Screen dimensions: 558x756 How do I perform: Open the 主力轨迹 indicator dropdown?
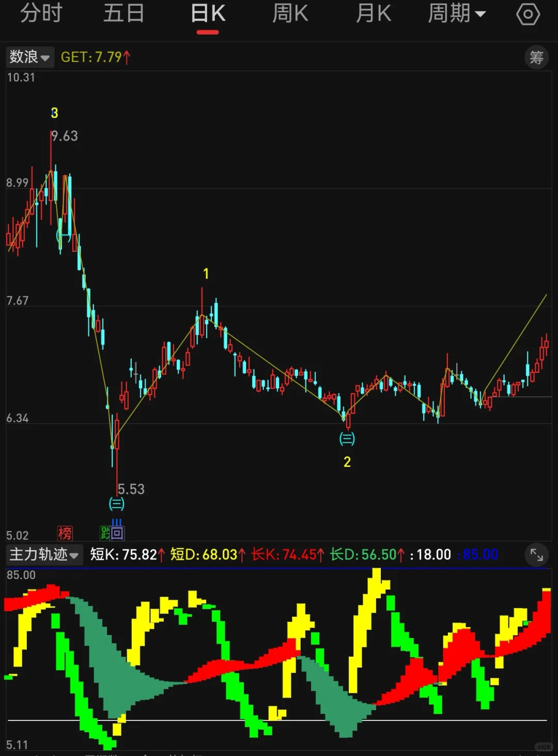[x=44, y=555]
